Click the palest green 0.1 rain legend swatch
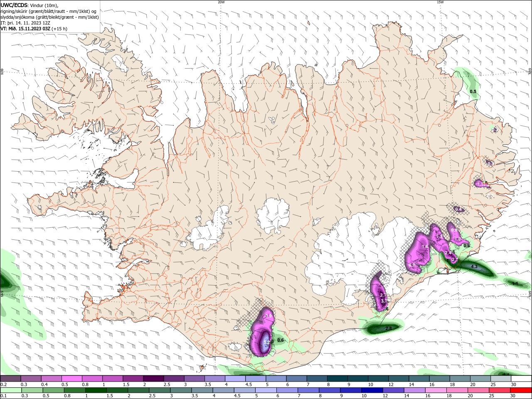The width and height of the screenshot is (532, 399). click(x=11, y=390)
